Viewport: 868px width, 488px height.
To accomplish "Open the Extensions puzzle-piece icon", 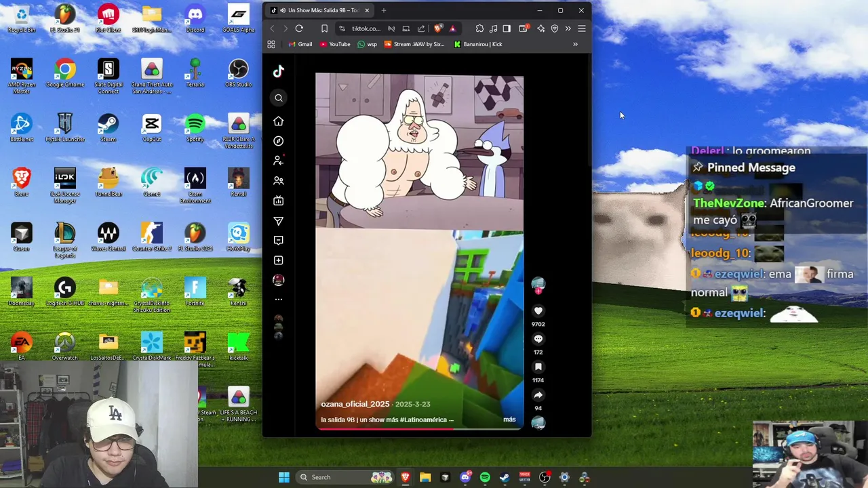I will click(x=479, y=28).
